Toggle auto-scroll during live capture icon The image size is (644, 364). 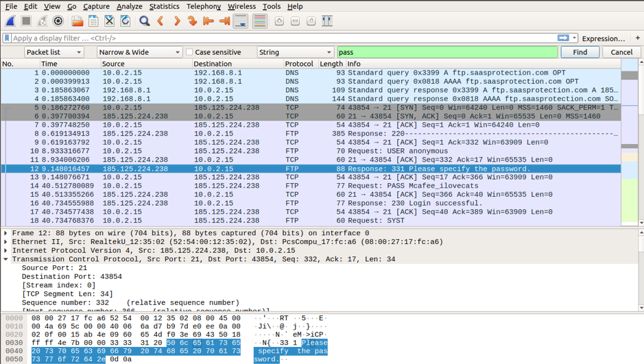(241, 21)
